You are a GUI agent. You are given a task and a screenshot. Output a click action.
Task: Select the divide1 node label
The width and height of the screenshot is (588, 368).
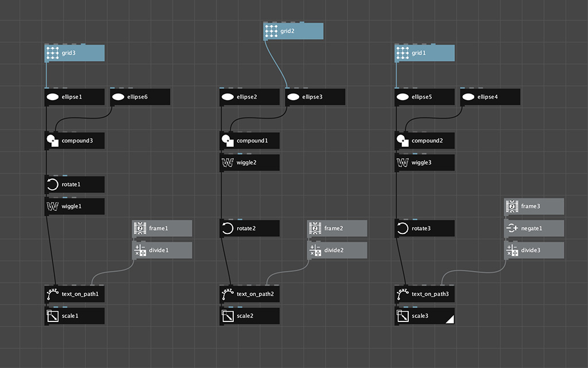click(x=158, y=250)
